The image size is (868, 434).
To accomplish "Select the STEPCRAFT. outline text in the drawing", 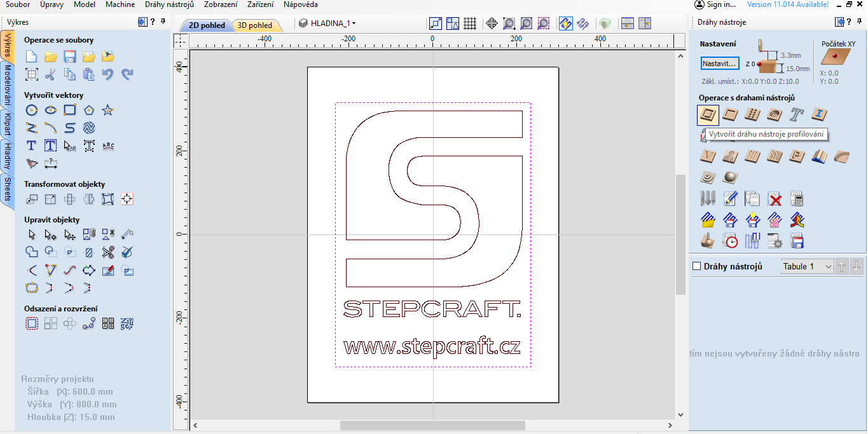I will point(432,309).
